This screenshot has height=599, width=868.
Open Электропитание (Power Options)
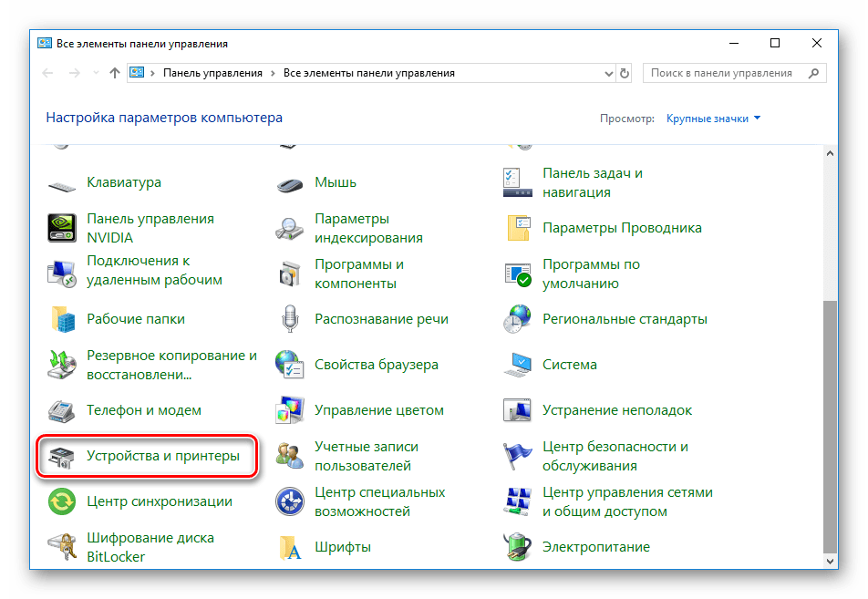point(597,547)
